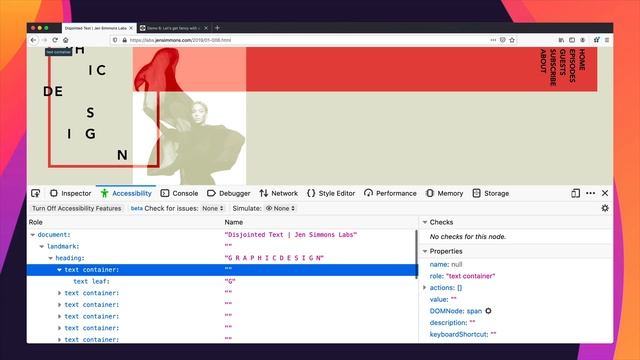
Task: Open the Inspector panel tab
Action: tap(71, 193)
